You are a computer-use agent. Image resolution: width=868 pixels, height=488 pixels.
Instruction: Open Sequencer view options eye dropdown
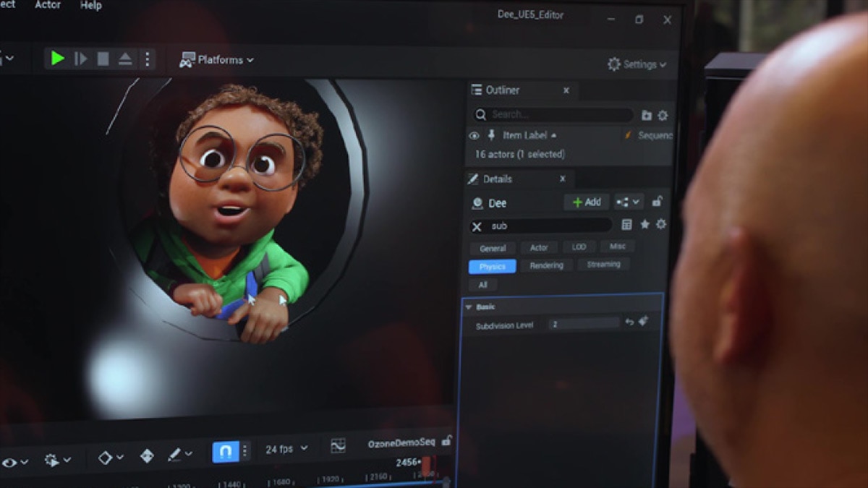[x=15, y=461]
